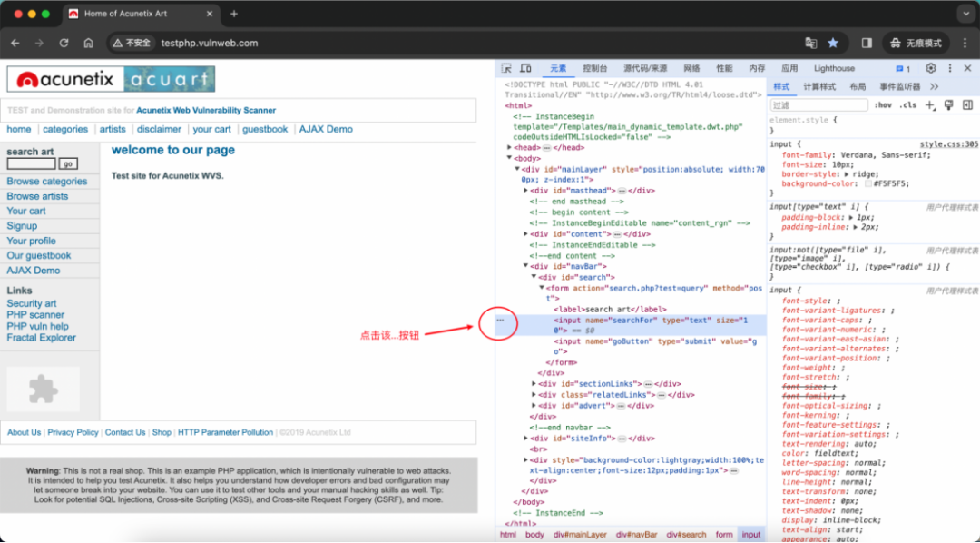Open the 网络 network tab
The image size is (980, 543).
691,68
